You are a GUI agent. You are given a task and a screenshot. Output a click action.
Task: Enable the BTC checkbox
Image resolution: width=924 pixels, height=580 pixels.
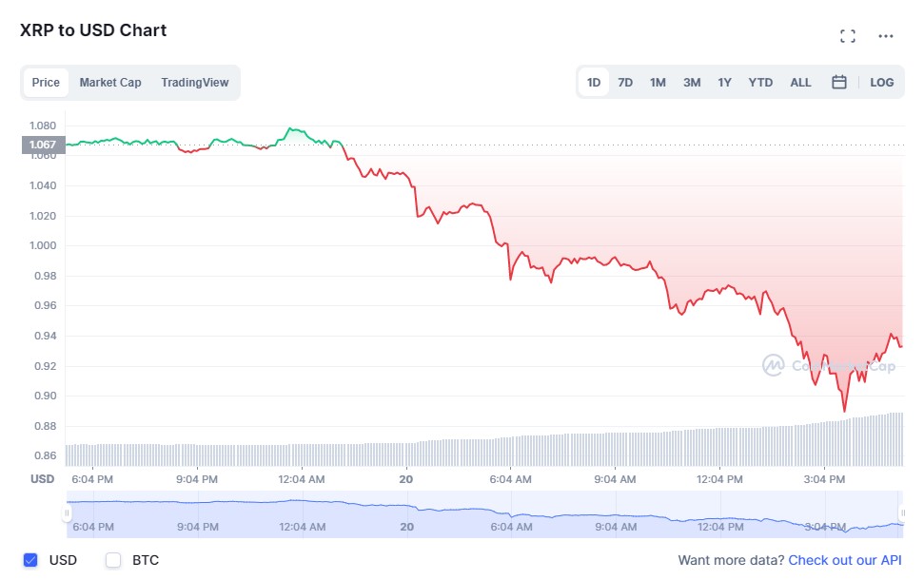114,560
